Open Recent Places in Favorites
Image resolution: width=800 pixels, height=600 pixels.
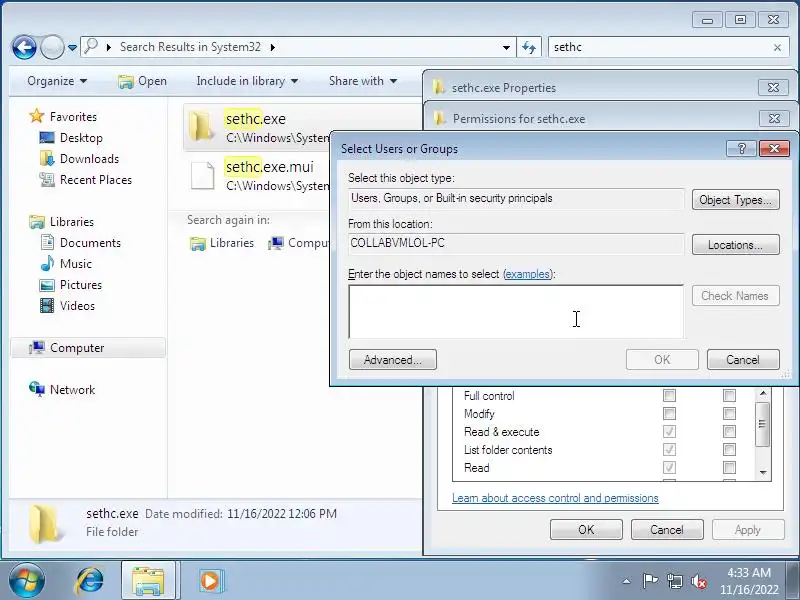click(95, 180)
